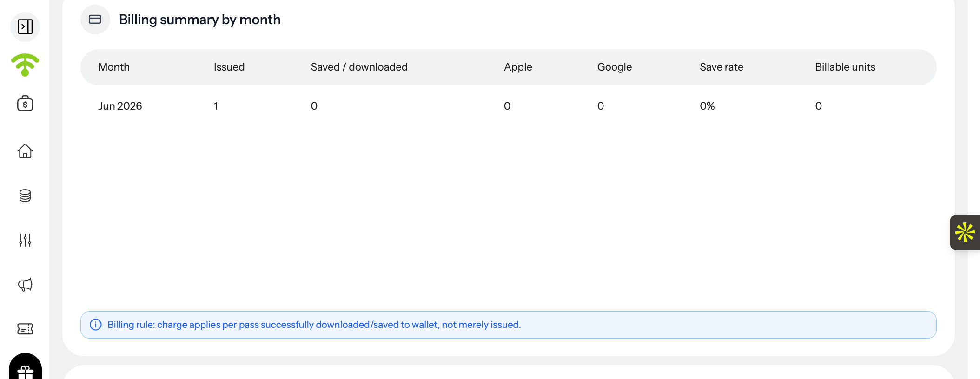This screenshot has width=980, height=379.
Task: Click the 0% save rate value
Action: pos(707,106)
